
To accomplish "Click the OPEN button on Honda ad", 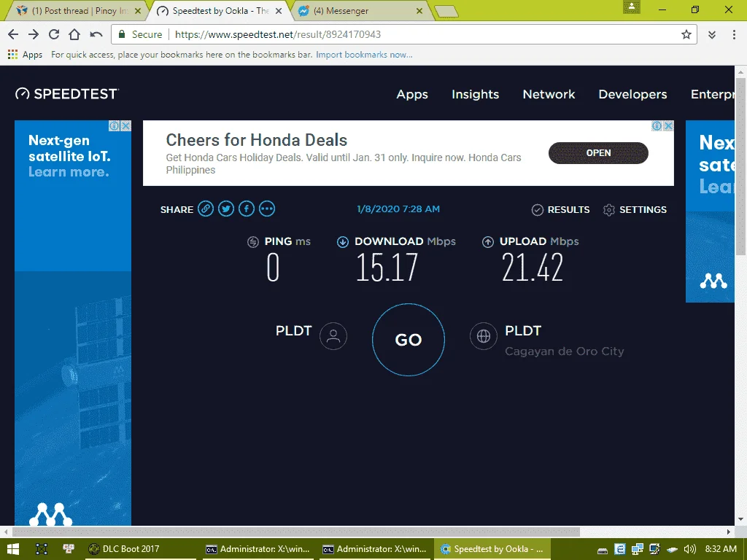I will coord(598,153).
